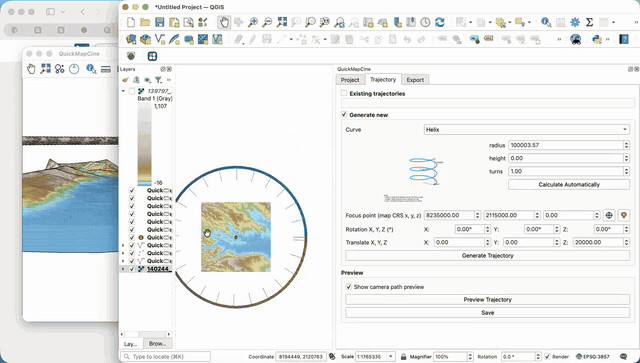Screen dimensions: 640x363
Task: Open layer styling brush in Layers panel
Action: tap(126, 80)
